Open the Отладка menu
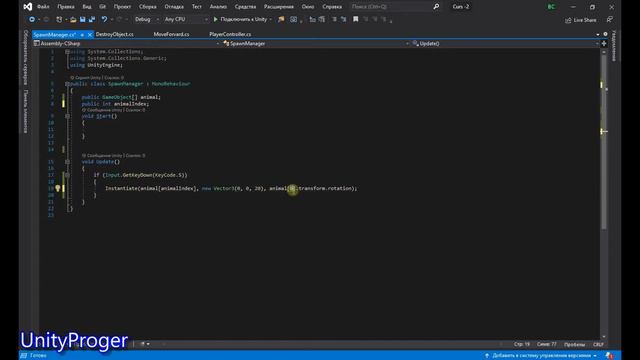 [x=174, y=7]
